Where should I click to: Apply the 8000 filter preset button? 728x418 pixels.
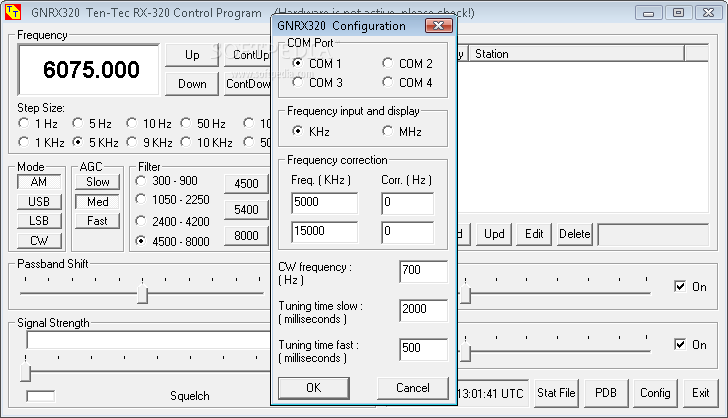246,236
